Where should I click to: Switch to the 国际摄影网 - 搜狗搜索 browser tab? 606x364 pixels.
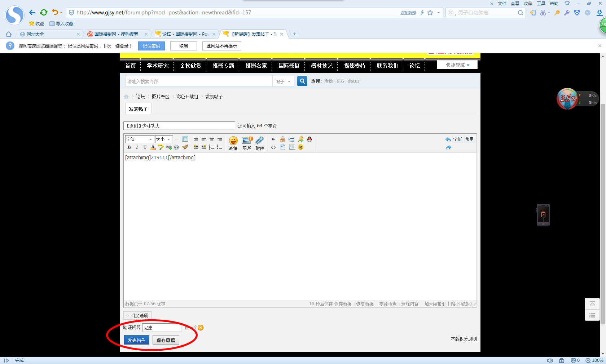pos(116,34)
